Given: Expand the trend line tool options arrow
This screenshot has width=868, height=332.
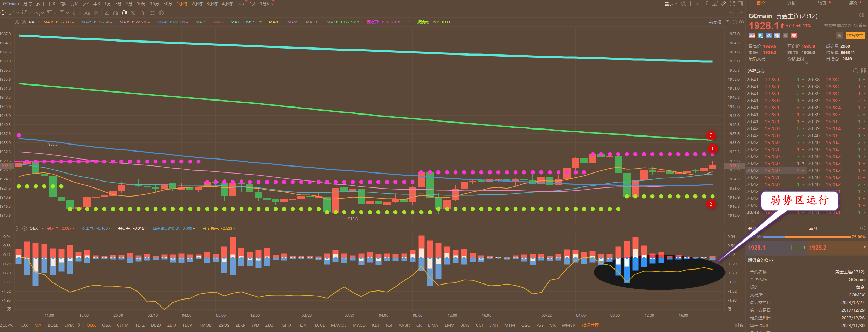Looking at the screenshot, I should coord(17,13).
